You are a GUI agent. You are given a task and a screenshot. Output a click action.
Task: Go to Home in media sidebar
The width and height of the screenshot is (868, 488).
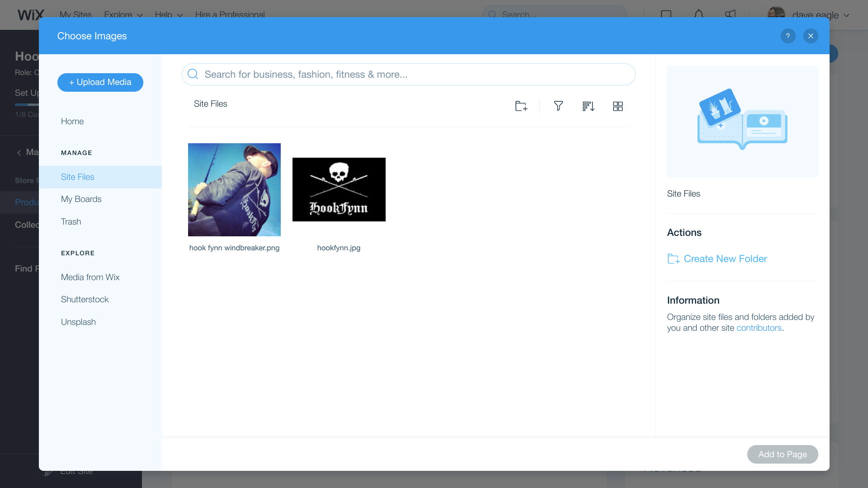tap(72, 122)
